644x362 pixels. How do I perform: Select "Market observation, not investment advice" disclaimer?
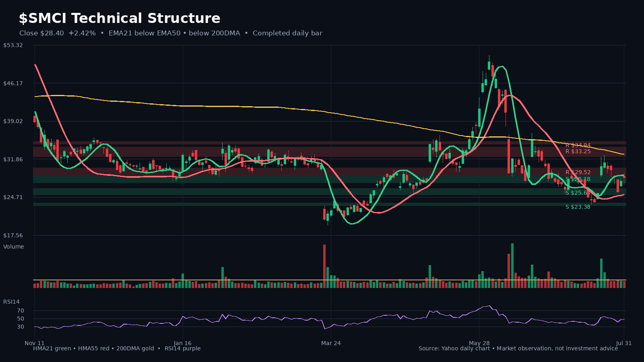point(557,348)
